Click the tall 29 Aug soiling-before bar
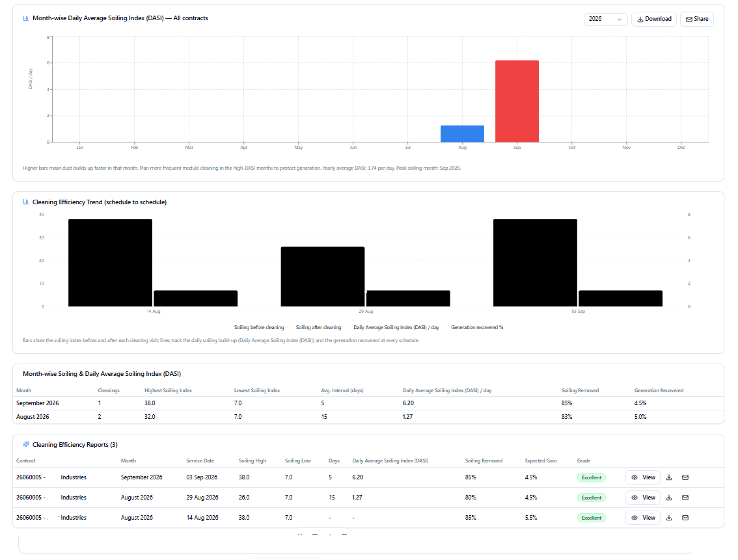 323,276
